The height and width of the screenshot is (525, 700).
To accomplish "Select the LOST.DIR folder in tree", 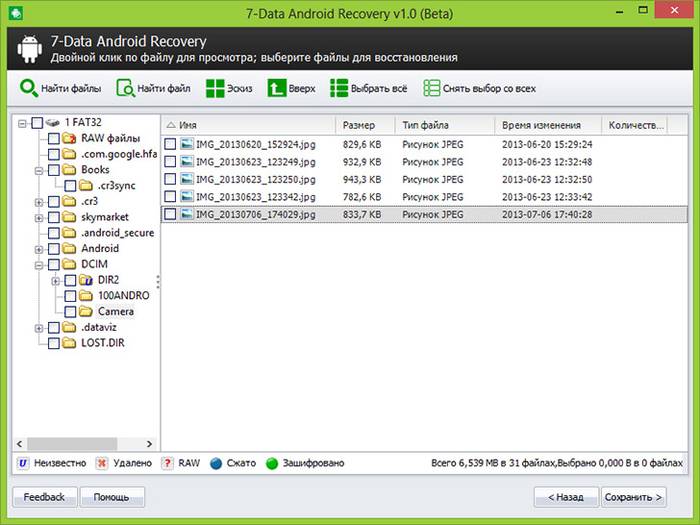I will point(101,343).
